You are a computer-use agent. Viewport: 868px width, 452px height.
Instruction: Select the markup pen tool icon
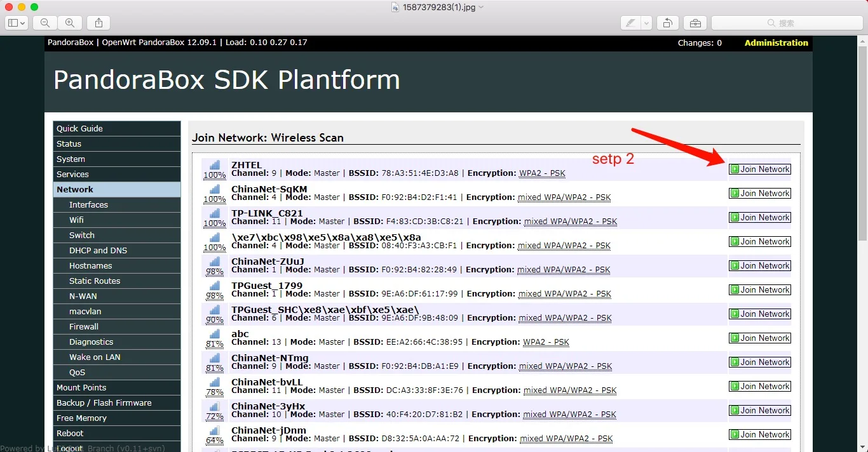click(x=630, y=23)
